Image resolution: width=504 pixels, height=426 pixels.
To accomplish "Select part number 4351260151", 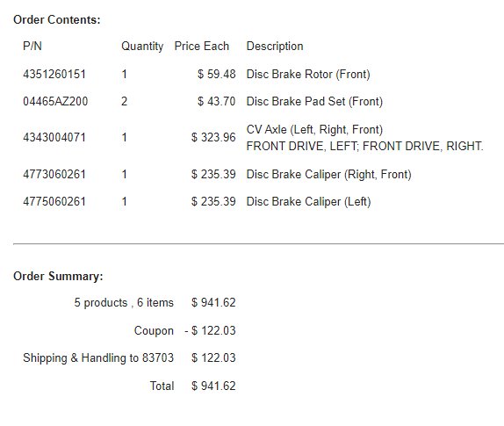I will (54, 75).
